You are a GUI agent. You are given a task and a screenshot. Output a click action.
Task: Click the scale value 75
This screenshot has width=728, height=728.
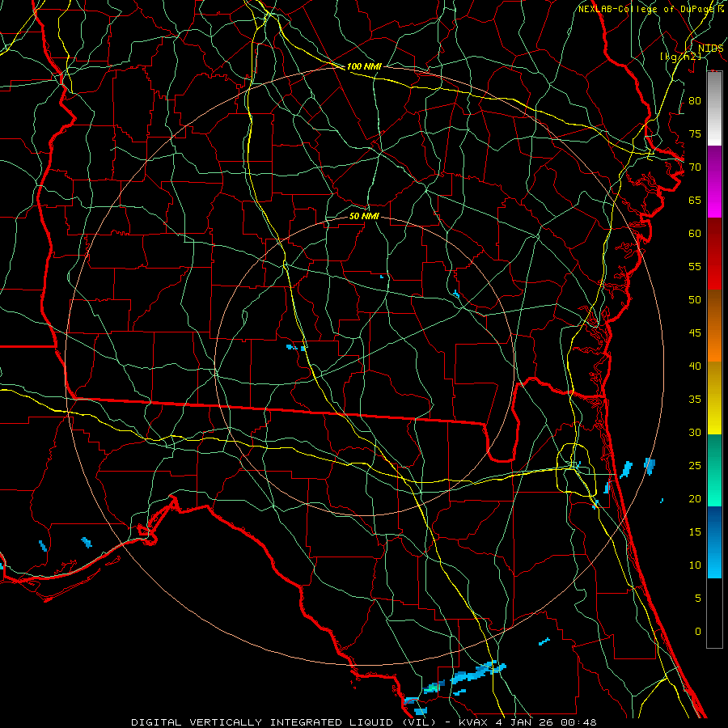pyautogui.click(x=695, y=133)
